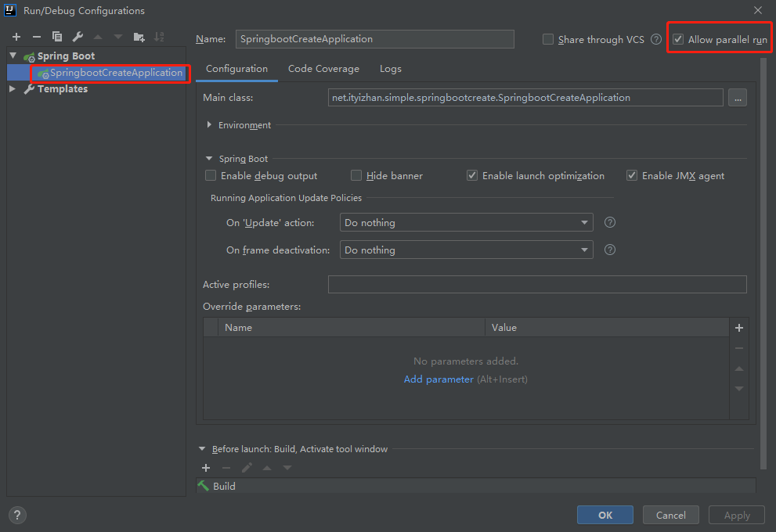
Task: Move configuration down in the list toolbar
Action: point(117,37)
